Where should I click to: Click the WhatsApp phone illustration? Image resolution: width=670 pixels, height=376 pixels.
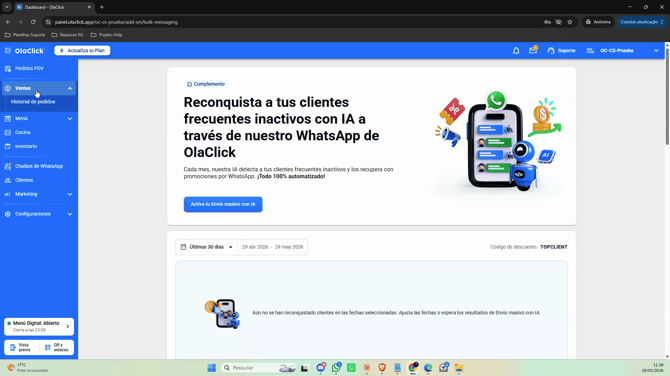click(x=498, y=141)
